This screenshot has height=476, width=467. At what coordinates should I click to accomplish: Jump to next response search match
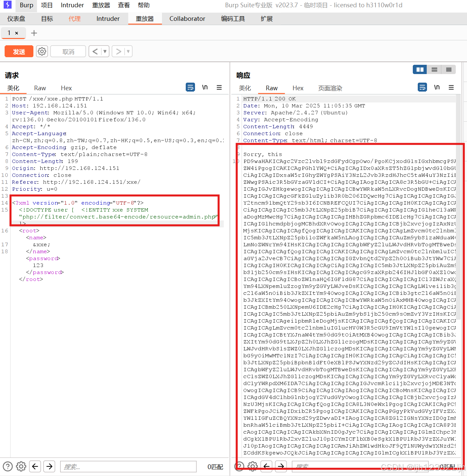pyautogui.click(x=281, y=466)
